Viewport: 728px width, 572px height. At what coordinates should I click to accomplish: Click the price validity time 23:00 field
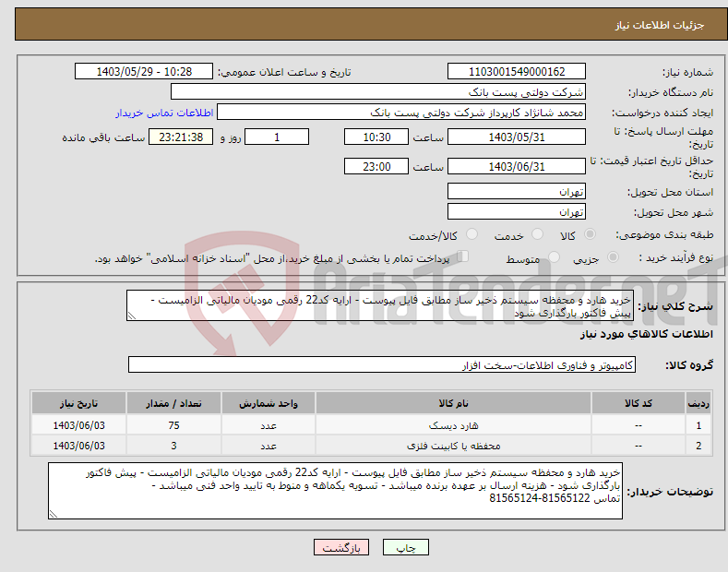(x=376, y=166)
